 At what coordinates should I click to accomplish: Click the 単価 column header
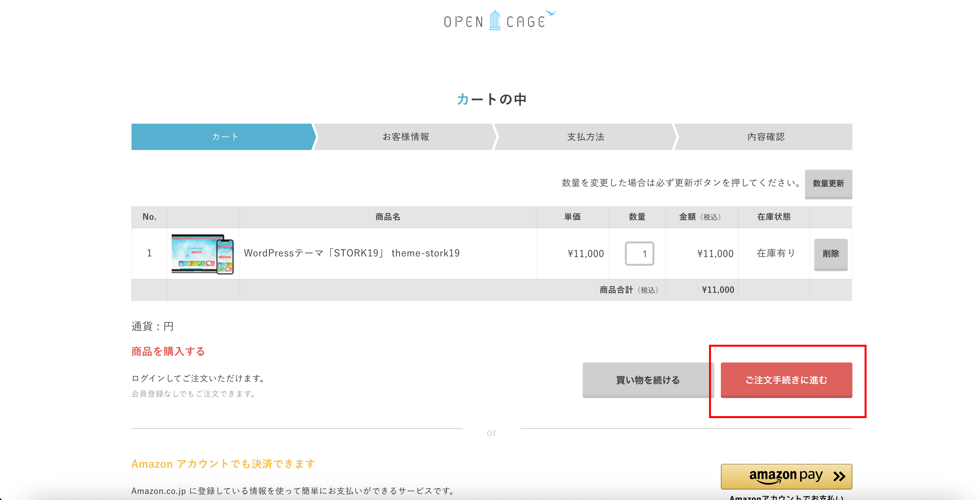pos(572,217)
